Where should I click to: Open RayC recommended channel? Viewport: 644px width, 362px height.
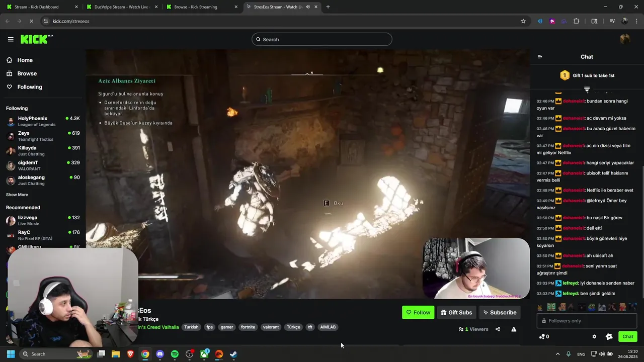43,235
